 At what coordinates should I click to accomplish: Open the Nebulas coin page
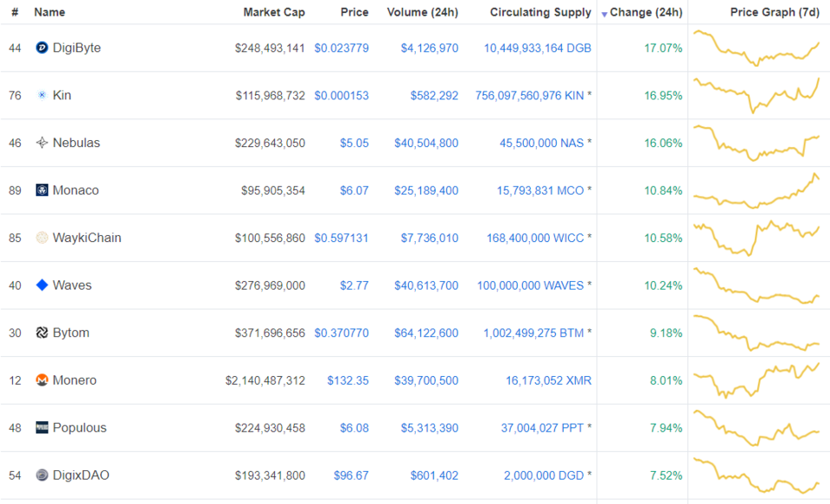click(76, 143)
